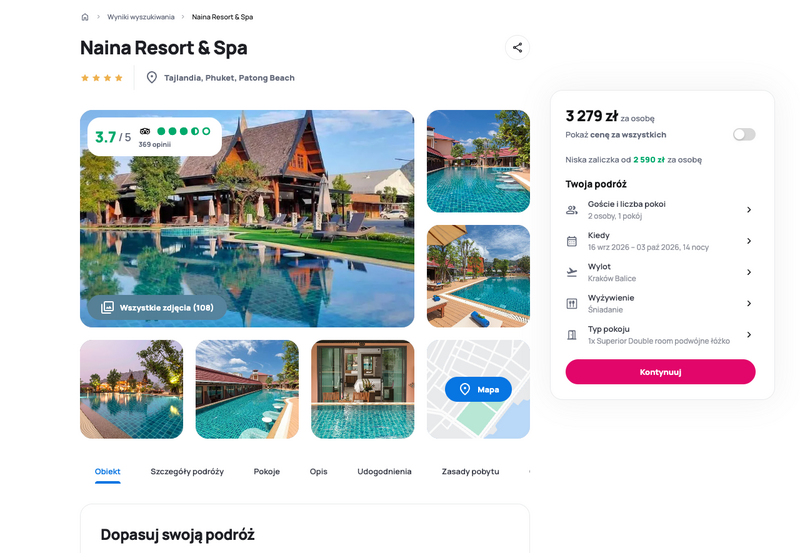Go back via Wyniki wyszukiwania breadcrumb
This screenshot has width=800, height=553.
141,17
